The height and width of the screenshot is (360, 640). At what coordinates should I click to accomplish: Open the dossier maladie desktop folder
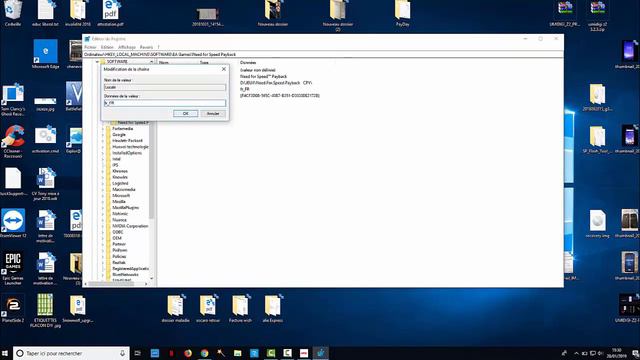(x=176, y=309)
